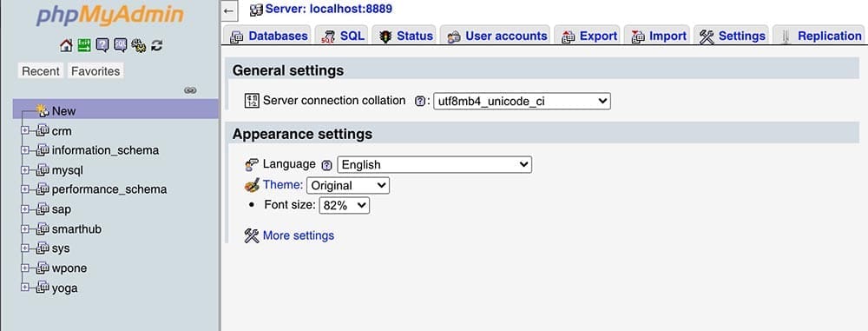
Task: Open the User accounts tab
Action: pyautogui.click(x=496, y=36)
